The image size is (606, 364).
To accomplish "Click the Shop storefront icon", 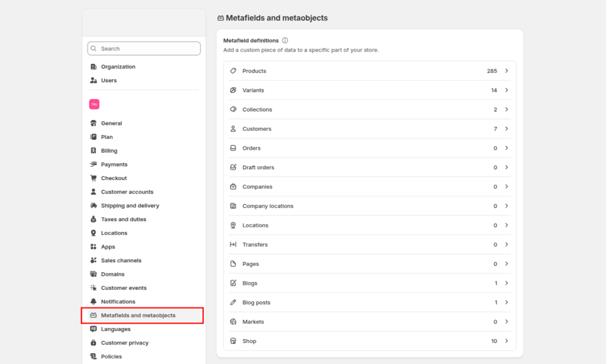I will (x=233, y=341).
